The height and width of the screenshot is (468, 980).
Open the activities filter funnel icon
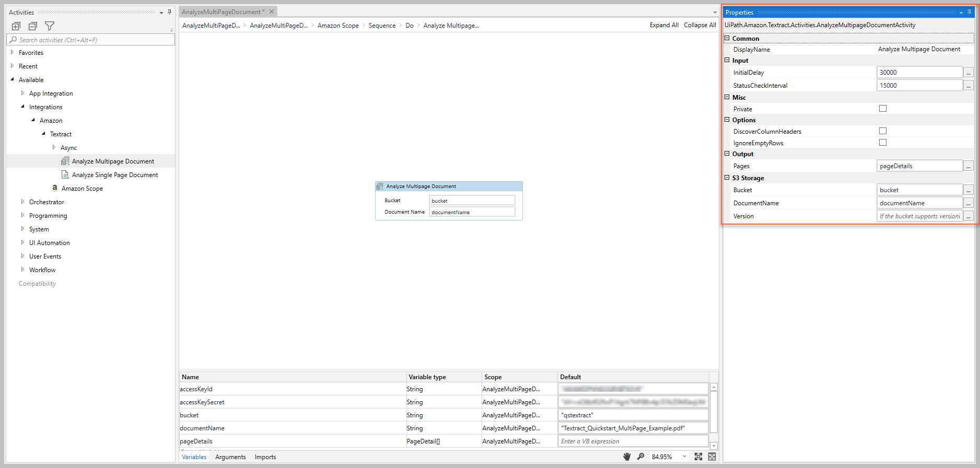[x=50, y=26]
